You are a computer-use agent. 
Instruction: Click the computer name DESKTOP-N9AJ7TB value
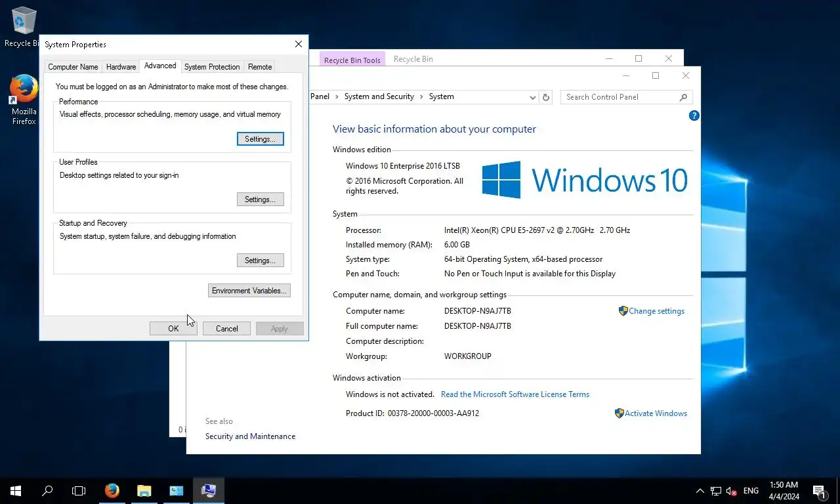tap(478, 311)
